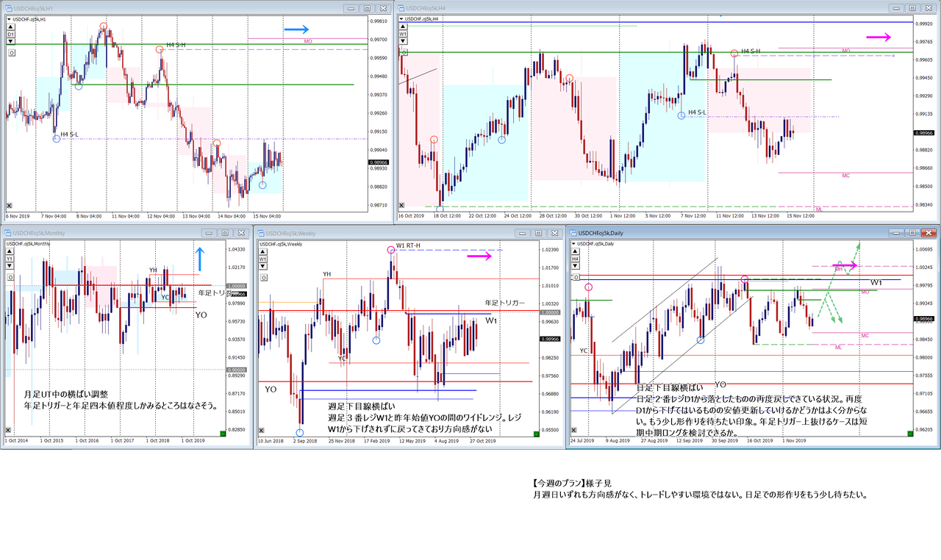Select the blue up arrow in Monthly chart
The width and height of the screenshot is (941, 560).
pyautogui.click(x=201, y=260)
